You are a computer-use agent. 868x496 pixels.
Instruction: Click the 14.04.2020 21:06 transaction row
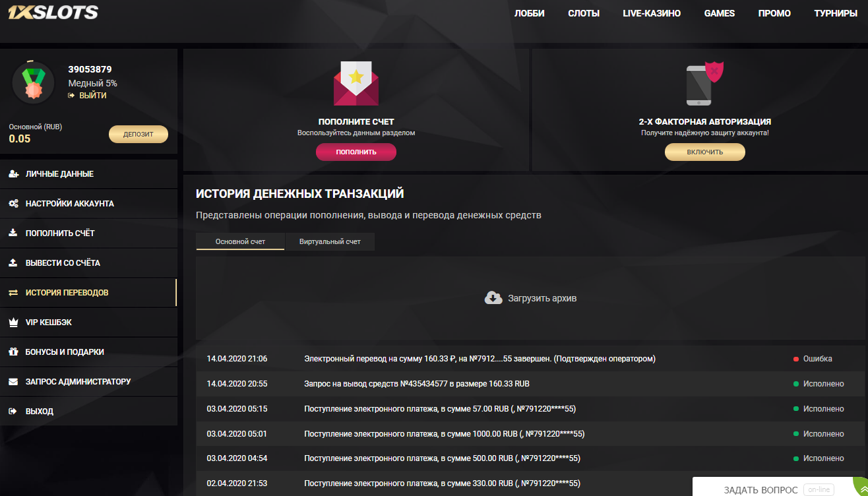click(x=530, y=359)
